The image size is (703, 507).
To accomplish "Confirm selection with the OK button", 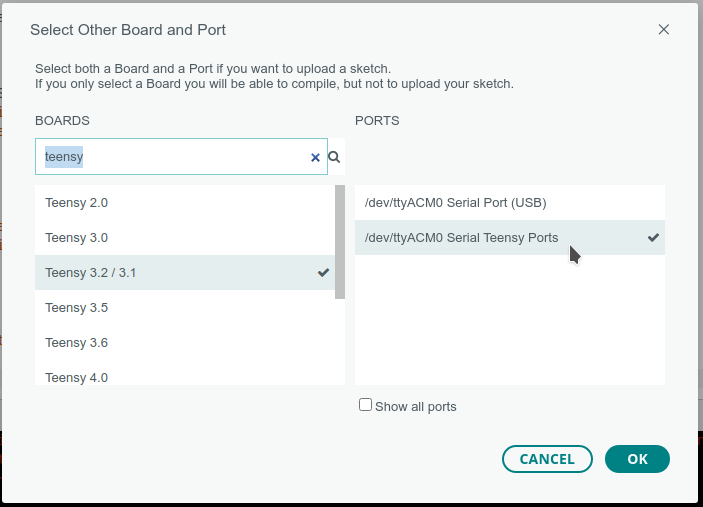I will click(637, 459).
